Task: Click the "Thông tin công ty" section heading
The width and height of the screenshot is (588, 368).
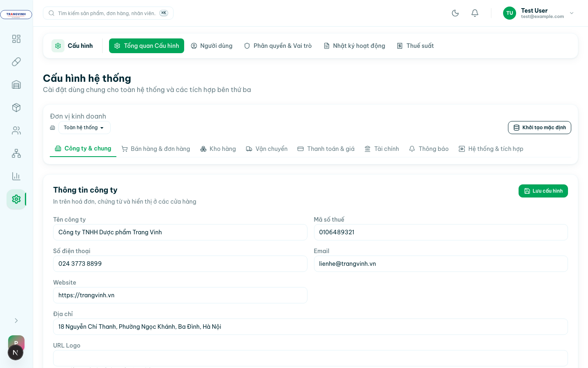Action: (x=85, y=190)
